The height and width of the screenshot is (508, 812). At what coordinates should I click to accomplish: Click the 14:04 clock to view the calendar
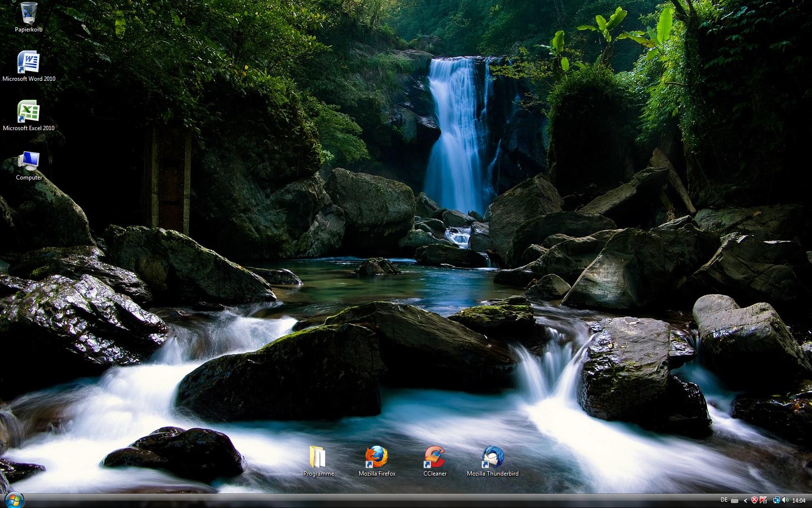(x=799, y=500)
